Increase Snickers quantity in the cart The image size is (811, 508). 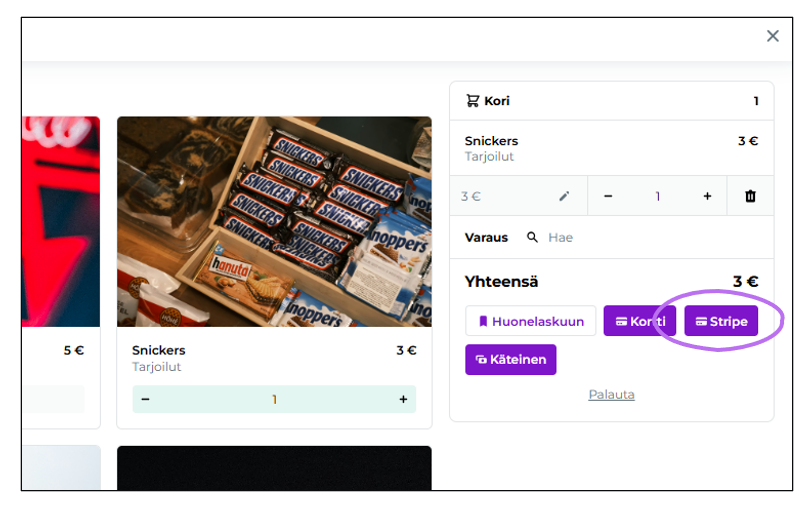[x=707, y=196]
